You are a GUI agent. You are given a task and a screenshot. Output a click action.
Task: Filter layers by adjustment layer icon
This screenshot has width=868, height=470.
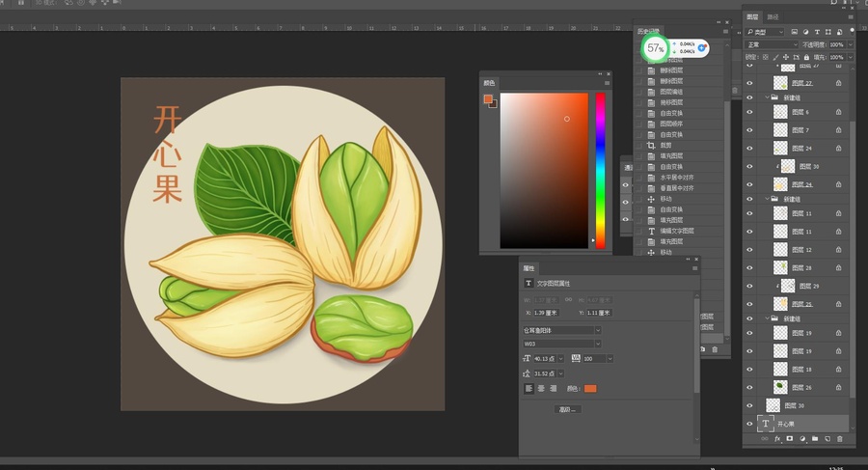click(x=805, y=32)
